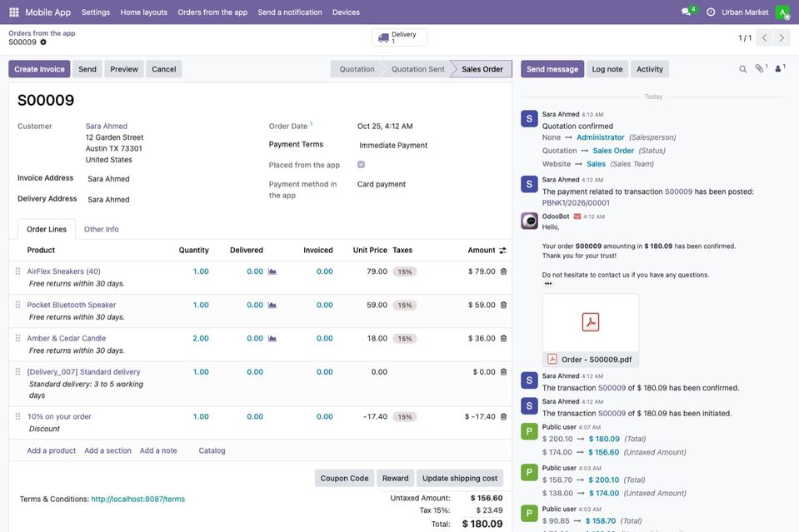Click the Cancel button
The width and height of the screenshot is (799, 532).
coord(163,69)
